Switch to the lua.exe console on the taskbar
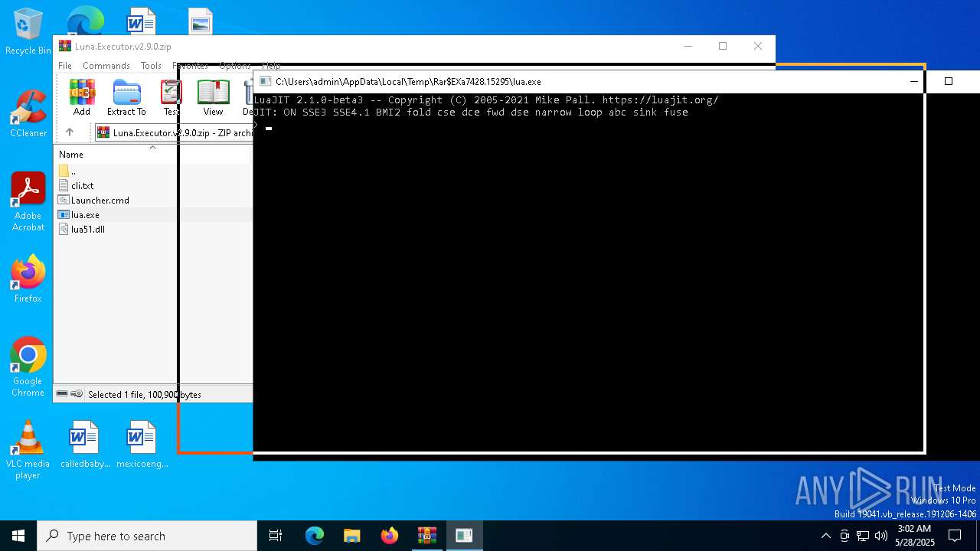980x551 pixels. pyautogui.click(x=464, y=536)
